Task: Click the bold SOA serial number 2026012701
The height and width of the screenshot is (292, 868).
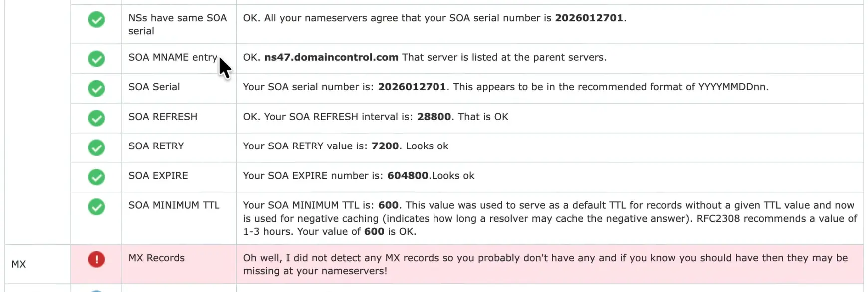Action: click(x=590, y=18)
